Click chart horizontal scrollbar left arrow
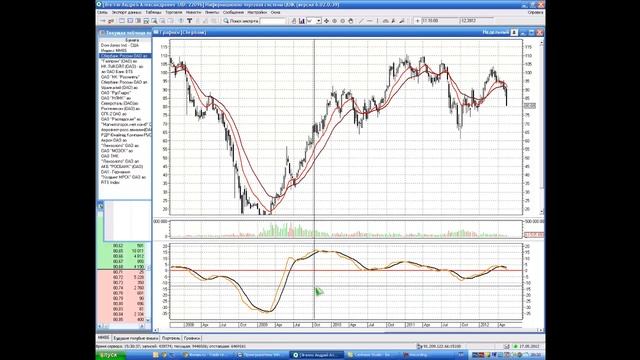 pos(156,330)
